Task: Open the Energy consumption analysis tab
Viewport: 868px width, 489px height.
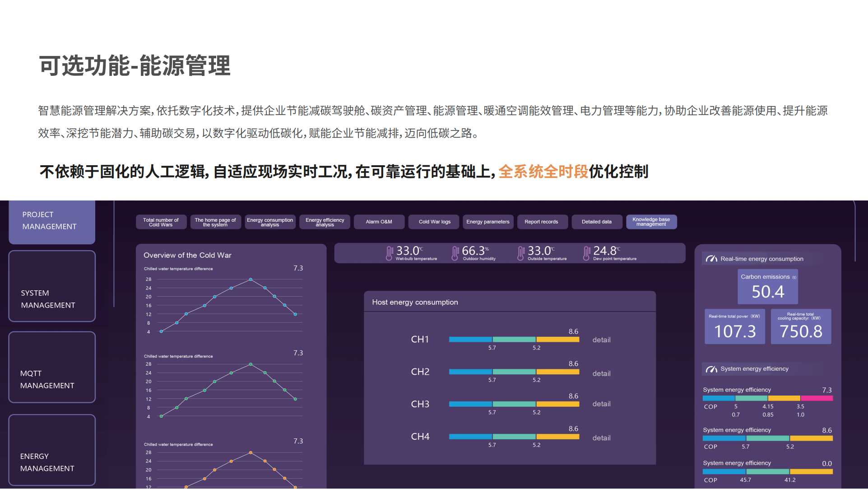Action: 270,222
